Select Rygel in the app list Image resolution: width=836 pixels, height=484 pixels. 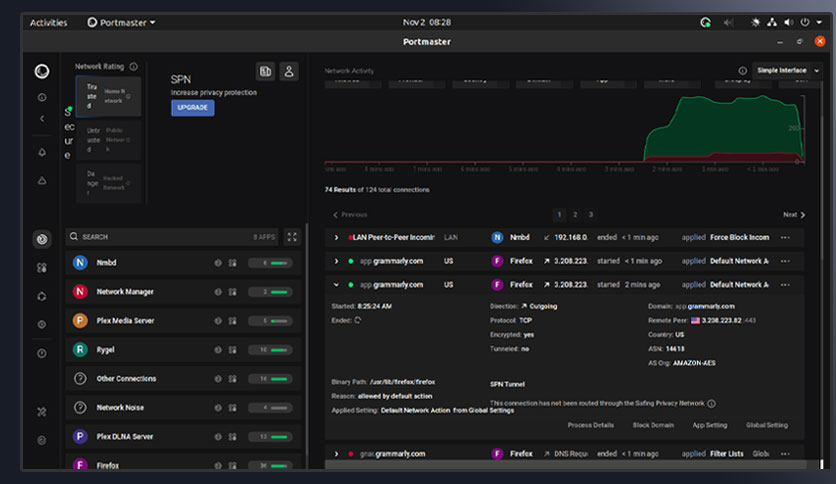pyautogui.click(x=183, y=350)
